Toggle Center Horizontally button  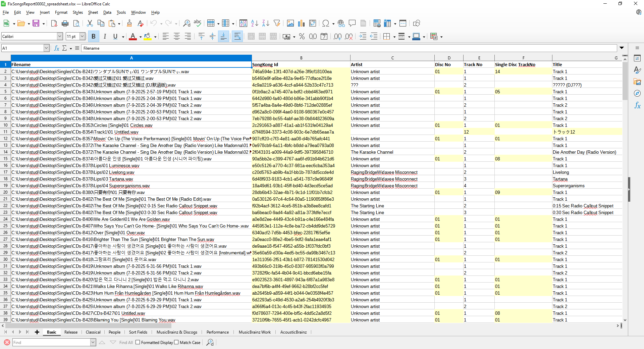click(176, 36)
